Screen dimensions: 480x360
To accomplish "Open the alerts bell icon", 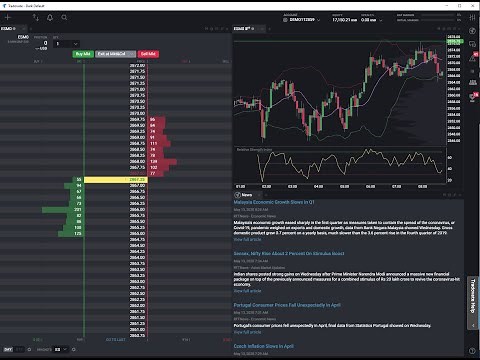I will point(50,17).
